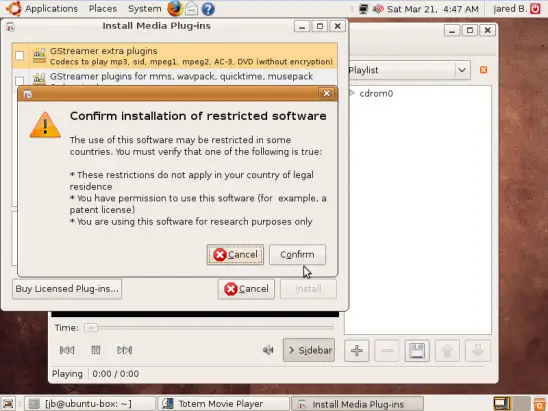Add an item to the playlist

(x=356, y=351)
